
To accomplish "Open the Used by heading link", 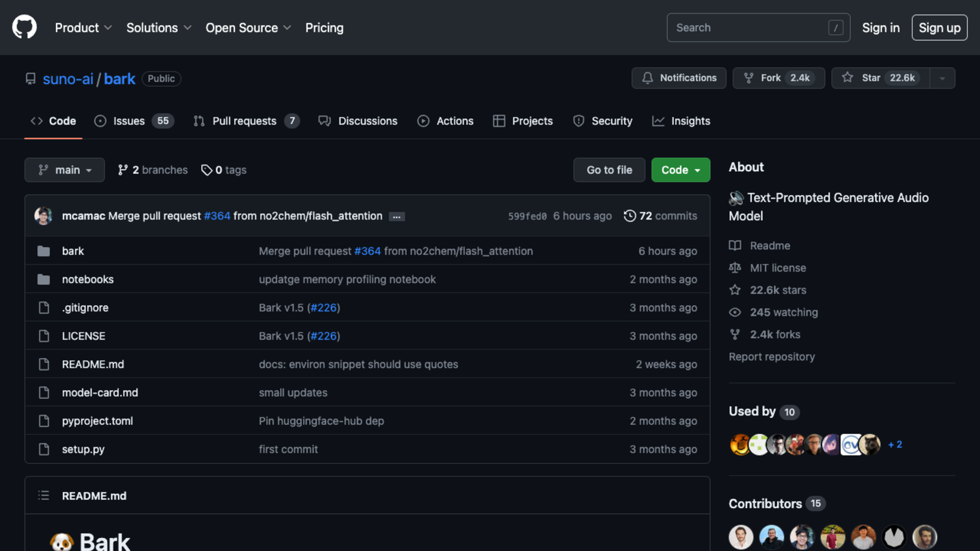I will pos(764,411).
